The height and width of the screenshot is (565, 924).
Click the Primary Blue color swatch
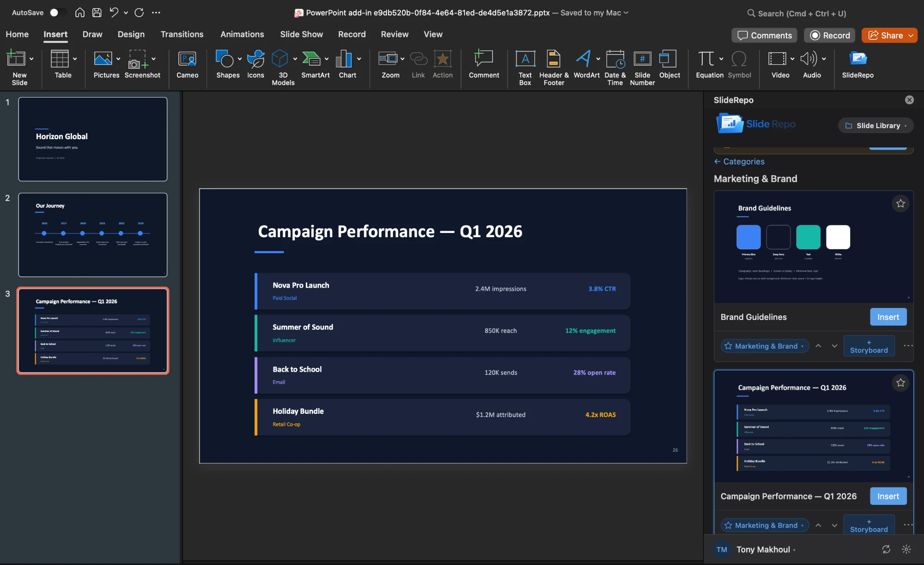[x=748, y=237]
